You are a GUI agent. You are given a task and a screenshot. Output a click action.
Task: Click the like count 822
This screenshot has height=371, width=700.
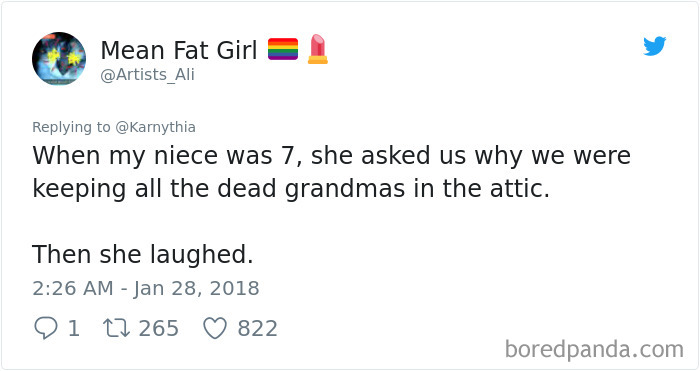pos(258,329)
